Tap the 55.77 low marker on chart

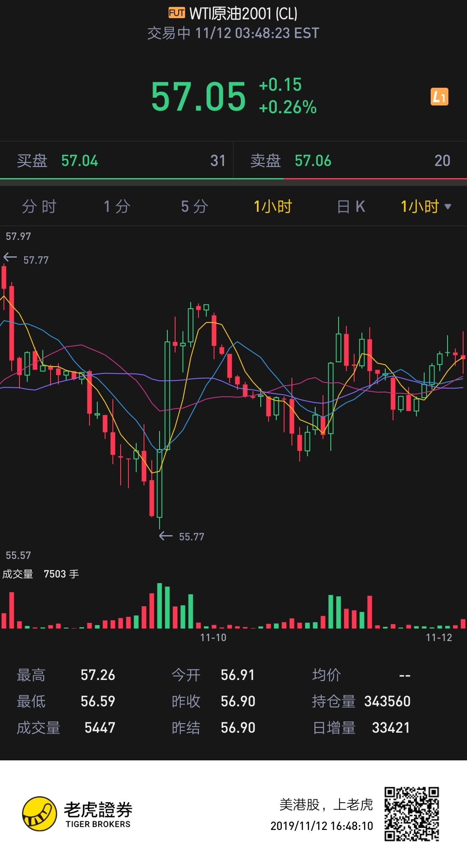(182, 536)
